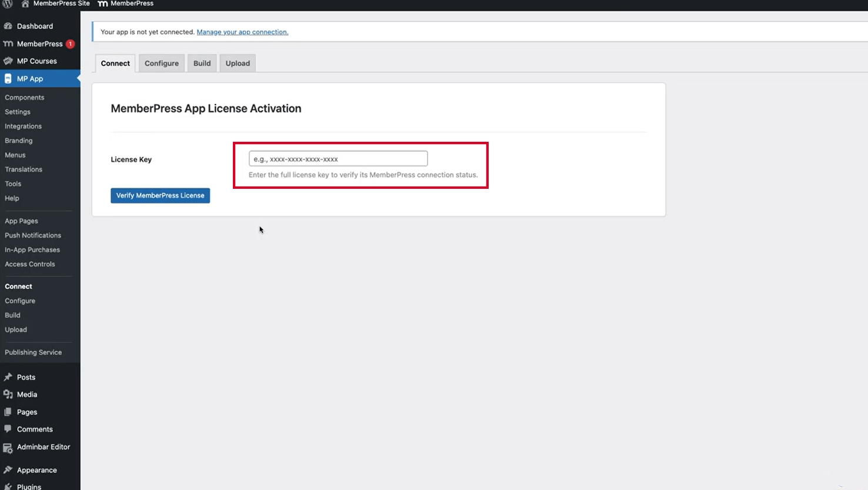Go to Branding in MP App submenu
The image size is (868, 490).
[x=19, y=141]
